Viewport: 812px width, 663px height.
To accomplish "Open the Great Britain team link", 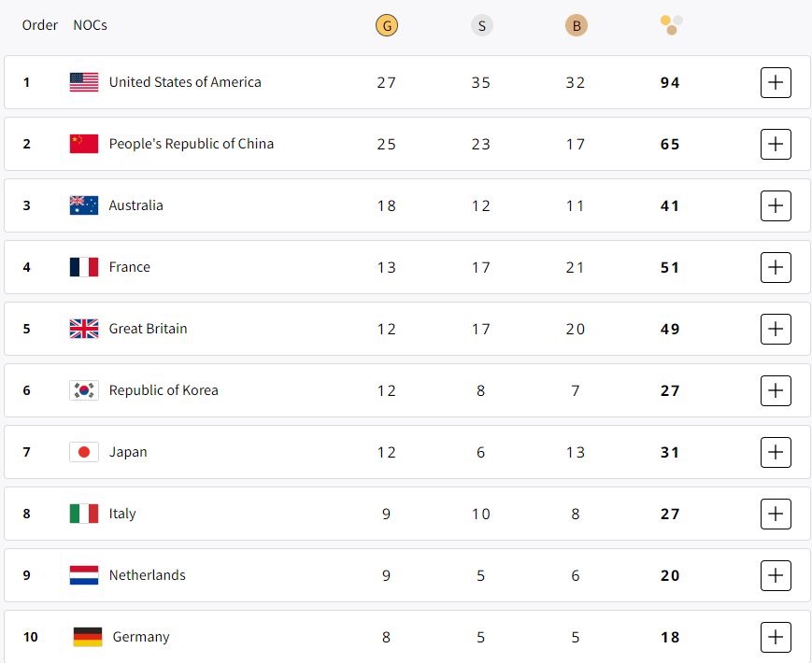I will (x=148, y=329).
